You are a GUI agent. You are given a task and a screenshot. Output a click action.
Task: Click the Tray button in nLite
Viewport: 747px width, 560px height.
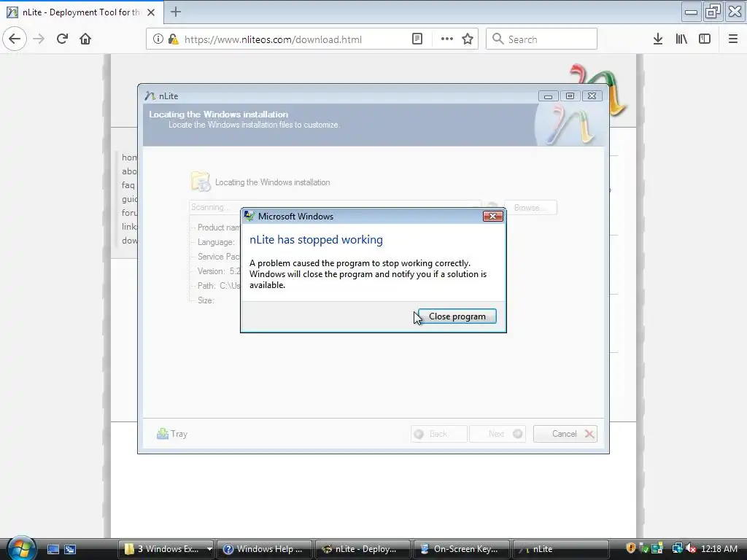172,434
